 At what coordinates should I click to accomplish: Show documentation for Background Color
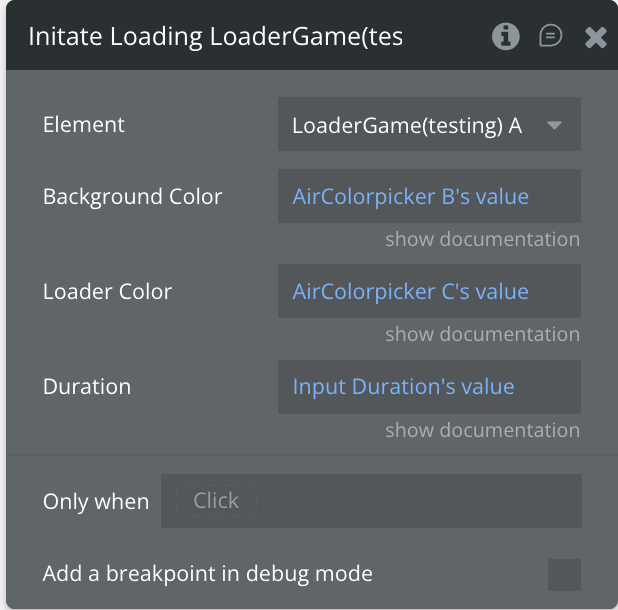point(482,239)
